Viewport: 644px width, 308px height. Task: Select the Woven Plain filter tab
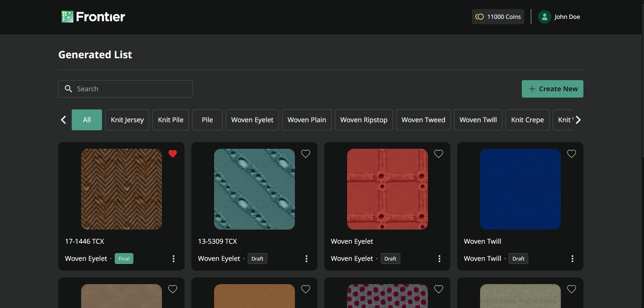point(307,120)
